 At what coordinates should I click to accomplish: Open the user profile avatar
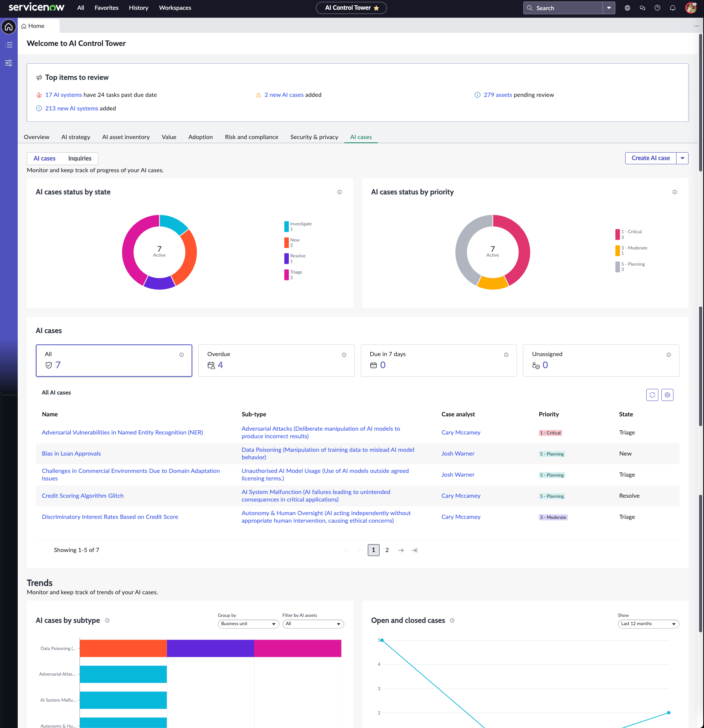pyautogui.click(x=691, y=8)
